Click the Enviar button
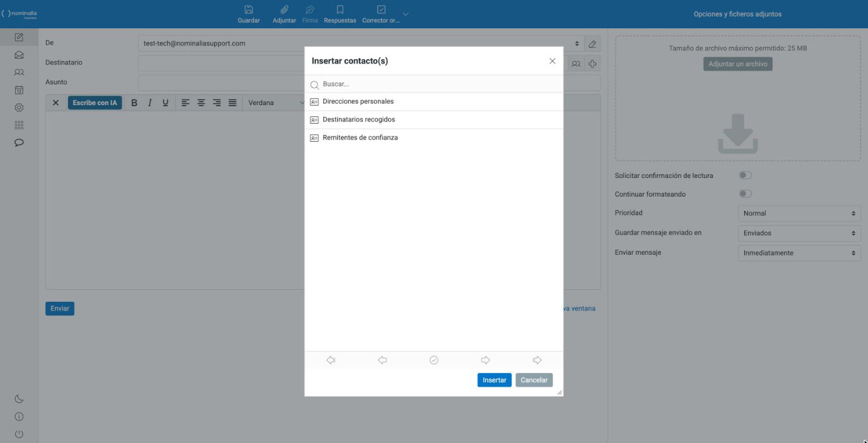 tap(60, 309)
